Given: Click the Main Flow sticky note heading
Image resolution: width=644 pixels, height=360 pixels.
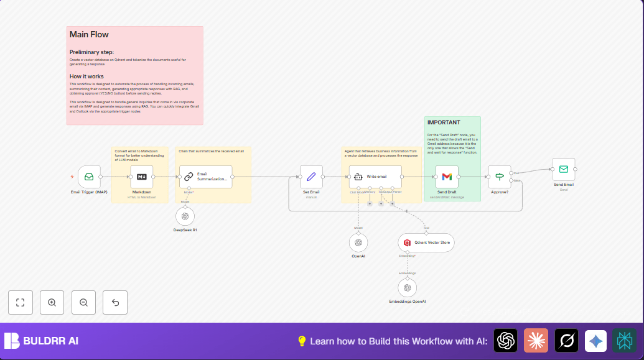Looking at the screenshot, I should (x=89, y=34).
